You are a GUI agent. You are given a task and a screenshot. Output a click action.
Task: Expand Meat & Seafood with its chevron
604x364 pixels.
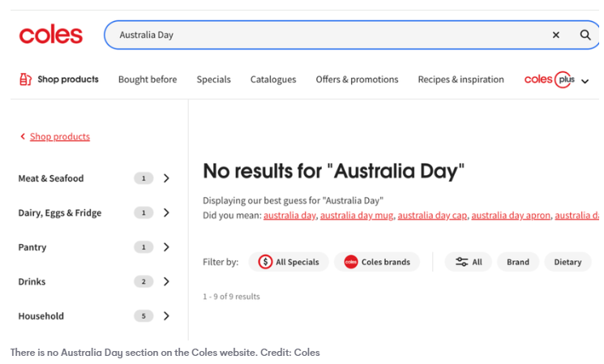166,178
